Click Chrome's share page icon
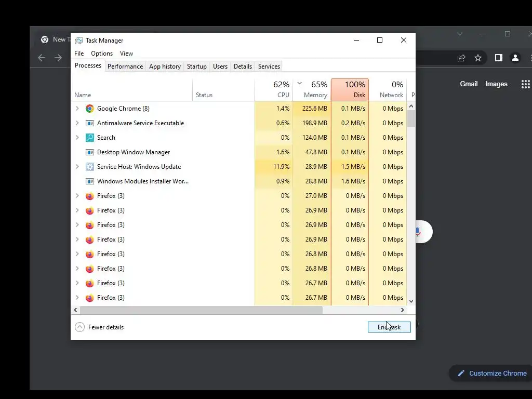Screen dimensions: 532x399 pos(461,58)
